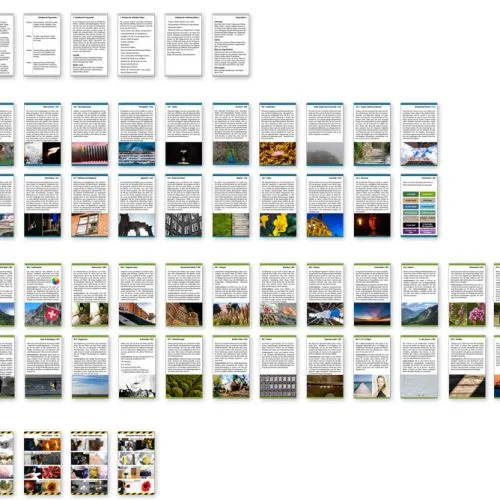Select the page with the mountain valley photo
Screen dimensions: 500x500
point(420,295)
